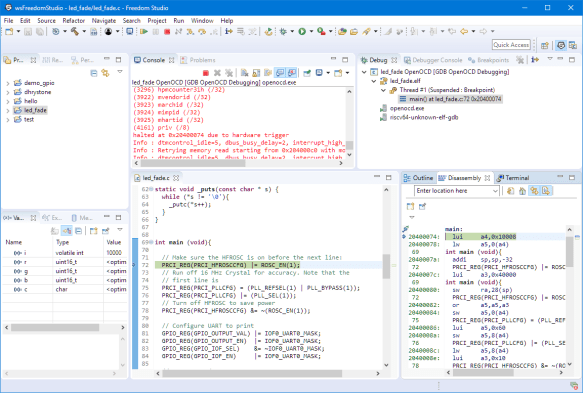Collapse the led_fade.elf node in Debug view

374,81
